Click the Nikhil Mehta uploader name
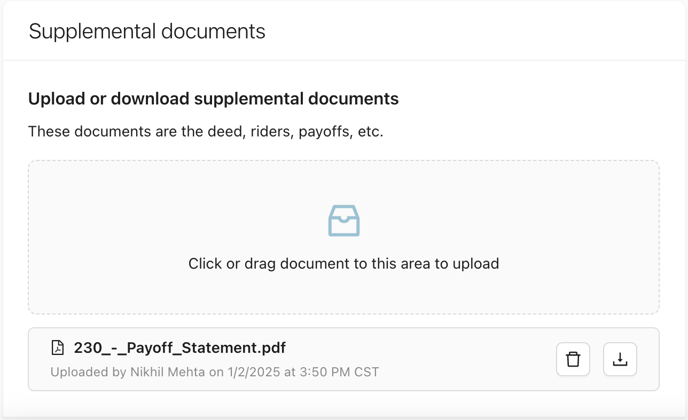Image resolution: width=688 pixels, height=420 pixels. tap(168, 372)
